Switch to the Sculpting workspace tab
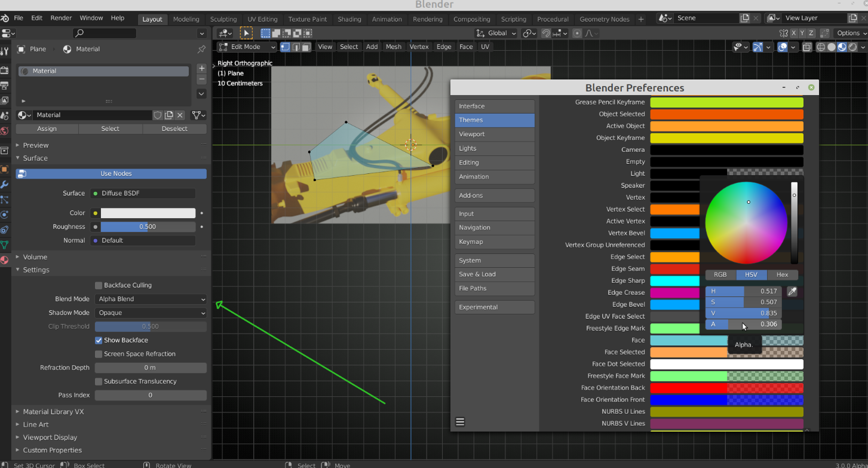The width and height of the screenshot is (868, 468). click(223, 19)
